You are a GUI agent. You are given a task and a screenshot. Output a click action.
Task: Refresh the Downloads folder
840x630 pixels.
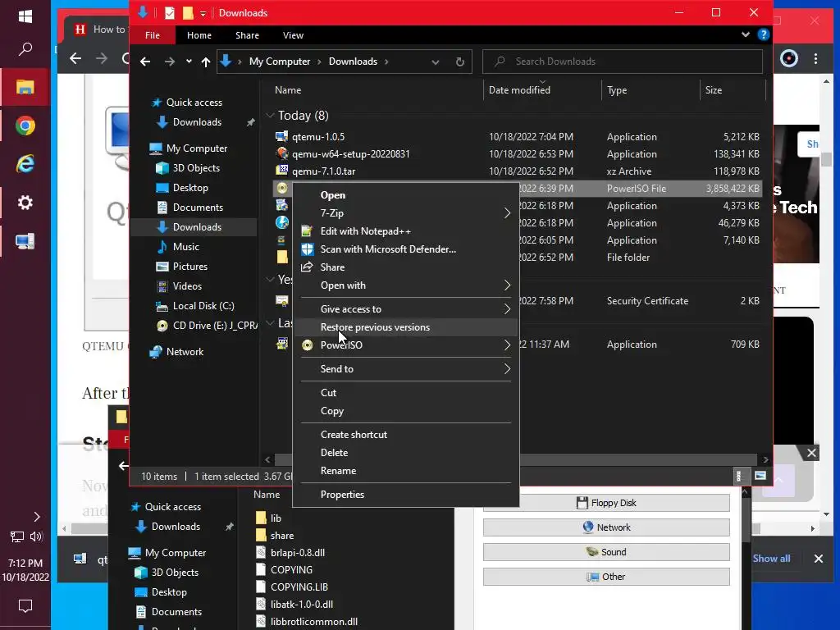click(x=459, y=62)
